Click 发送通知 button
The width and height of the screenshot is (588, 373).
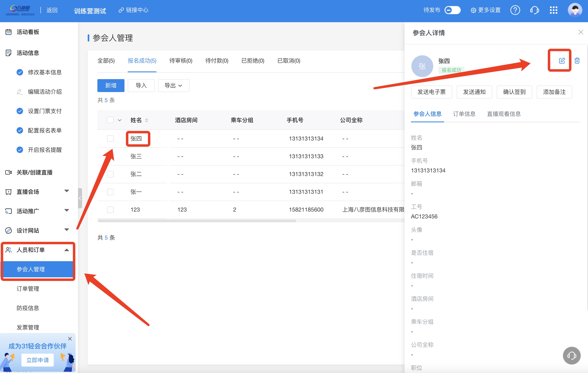click(474, 92)
